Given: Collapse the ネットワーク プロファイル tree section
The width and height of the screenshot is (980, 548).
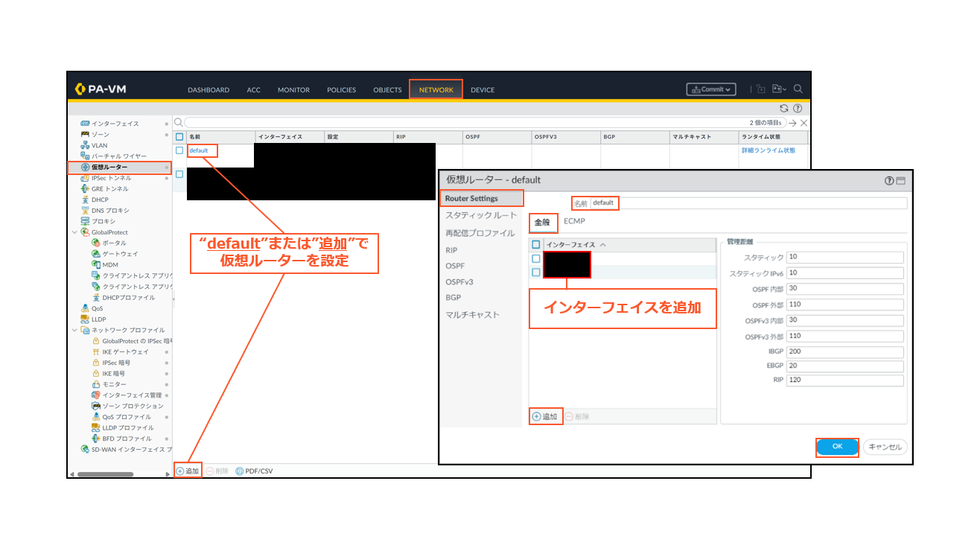Looking at the screenshot, I should 74,330.
